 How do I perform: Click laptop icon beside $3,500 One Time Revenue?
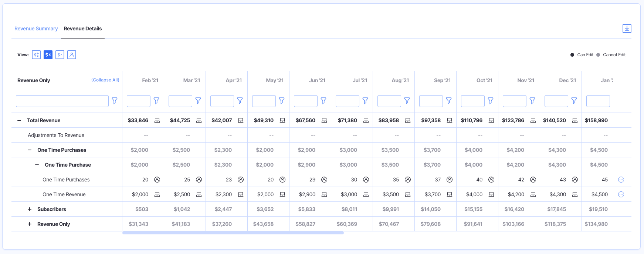(x=408, y=194)
